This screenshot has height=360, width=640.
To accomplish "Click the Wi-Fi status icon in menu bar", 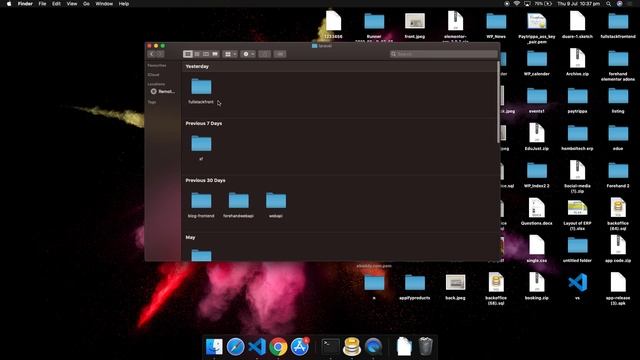I will (x=517, y=4).
